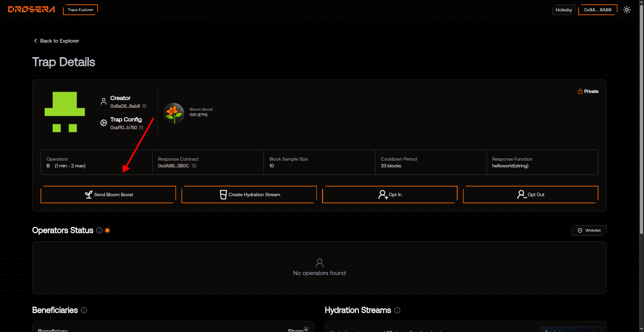Click the green trap avatar image
Viewport: 644px width, 332px height.
point(65,112)
